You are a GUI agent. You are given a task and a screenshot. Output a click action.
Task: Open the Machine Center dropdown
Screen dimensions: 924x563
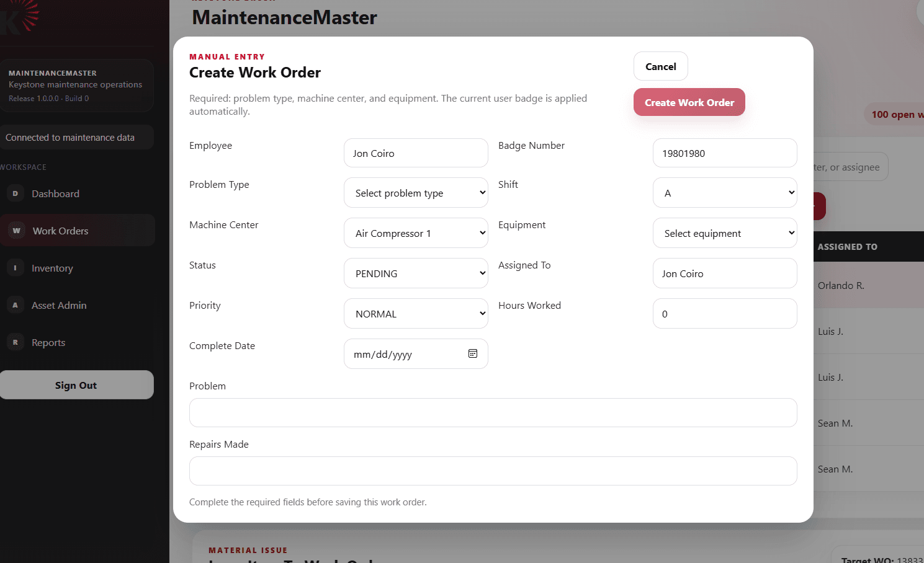coord(415,233)
